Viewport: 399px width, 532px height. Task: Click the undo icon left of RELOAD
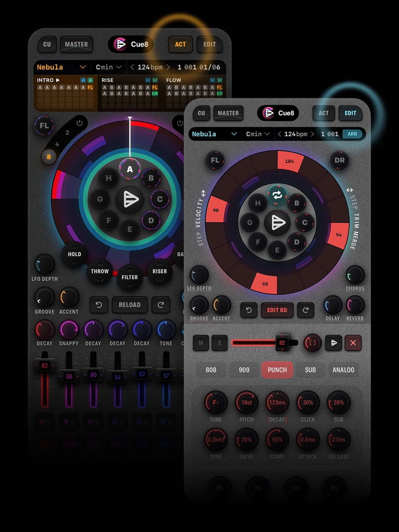pos(98,305)
